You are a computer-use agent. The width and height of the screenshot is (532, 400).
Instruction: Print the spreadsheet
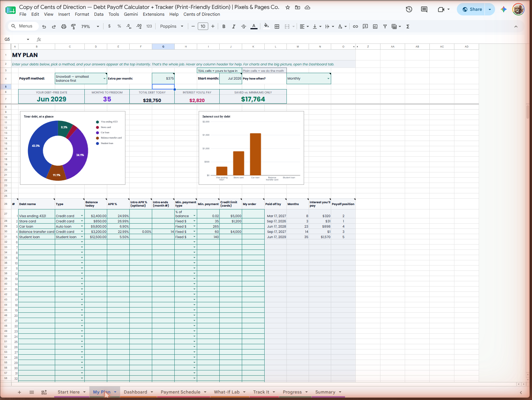[64, 27]
